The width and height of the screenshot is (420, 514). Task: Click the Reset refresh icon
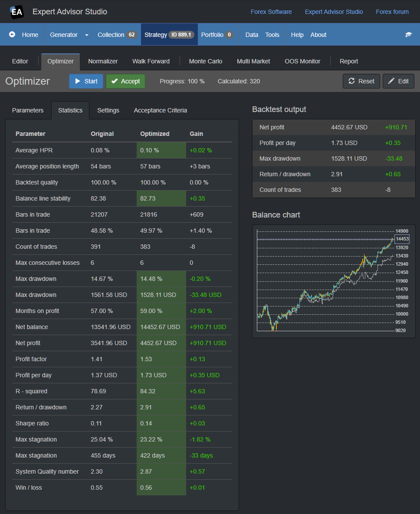(351, 81)
